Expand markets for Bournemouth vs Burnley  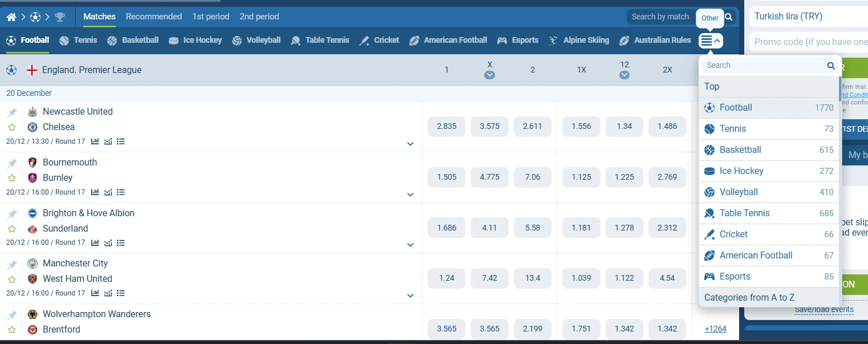click(410, 195)
